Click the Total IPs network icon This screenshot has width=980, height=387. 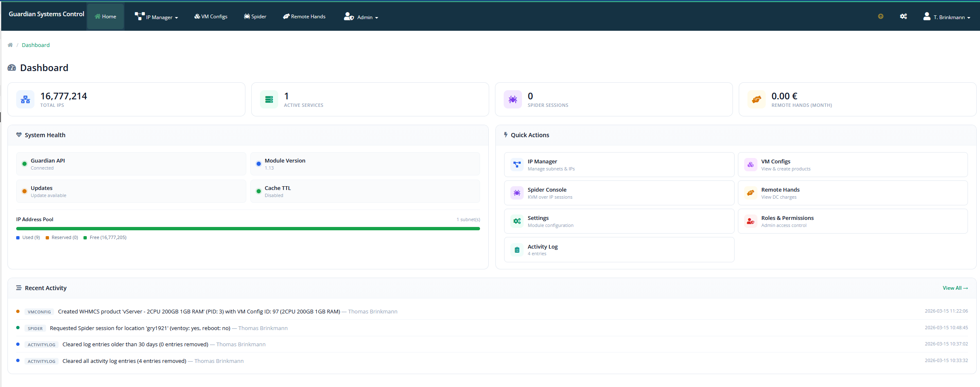25,99
